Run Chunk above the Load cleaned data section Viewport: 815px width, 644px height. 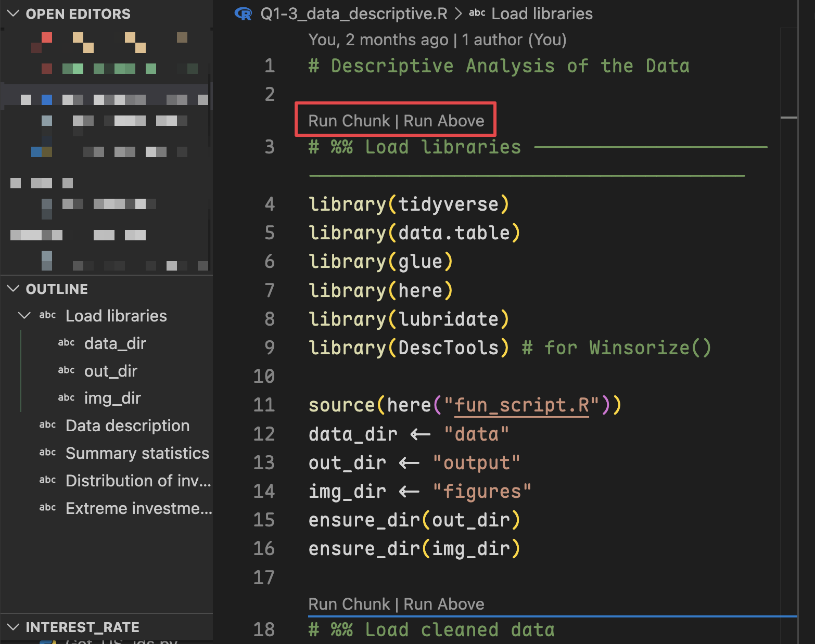(x=349, y=604)
